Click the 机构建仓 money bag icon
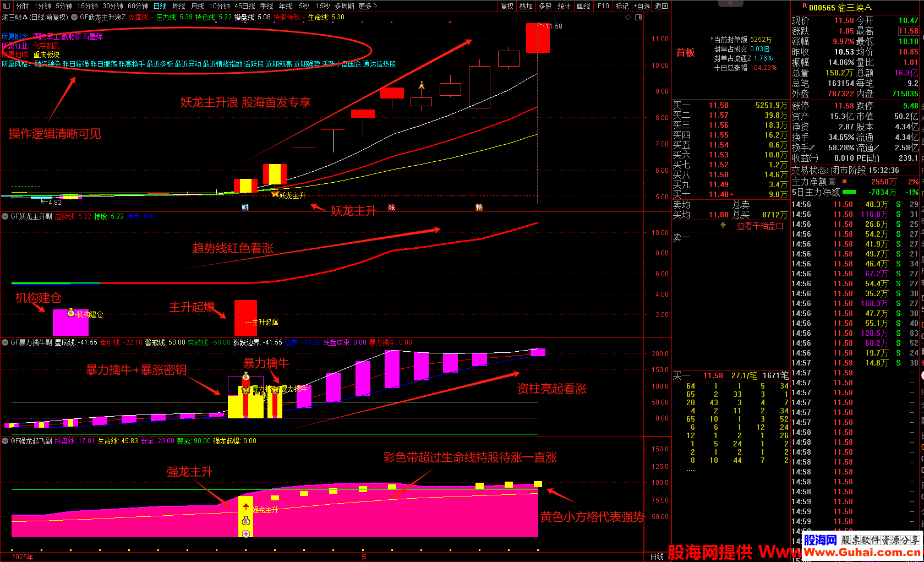The width and height of the screenshot is (924, 562). [x=71, y=313]
